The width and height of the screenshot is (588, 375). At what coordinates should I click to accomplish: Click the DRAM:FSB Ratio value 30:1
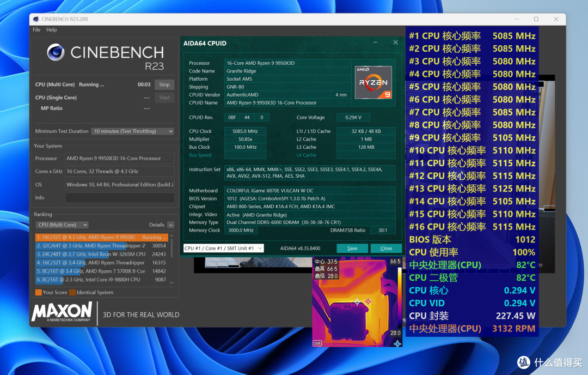pyautogui.click(x=383, y=231)
